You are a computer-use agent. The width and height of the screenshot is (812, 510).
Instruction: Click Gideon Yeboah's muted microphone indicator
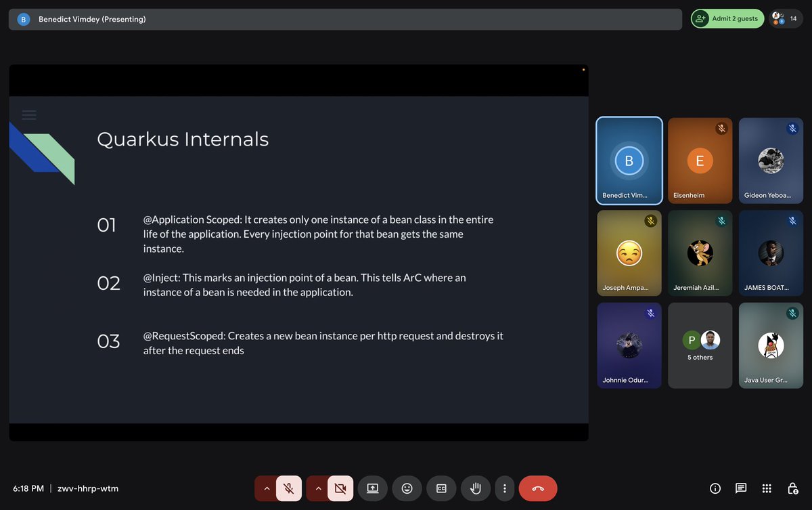click(792, 128)
